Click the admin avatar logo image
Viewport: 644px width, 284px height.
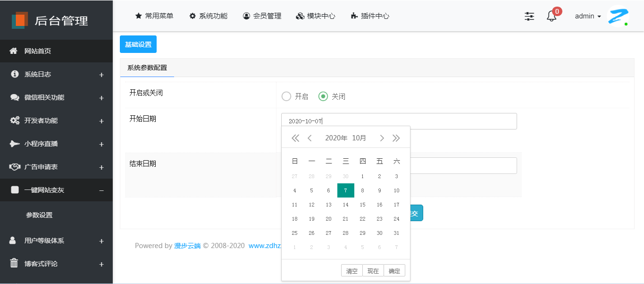[618, 17]
